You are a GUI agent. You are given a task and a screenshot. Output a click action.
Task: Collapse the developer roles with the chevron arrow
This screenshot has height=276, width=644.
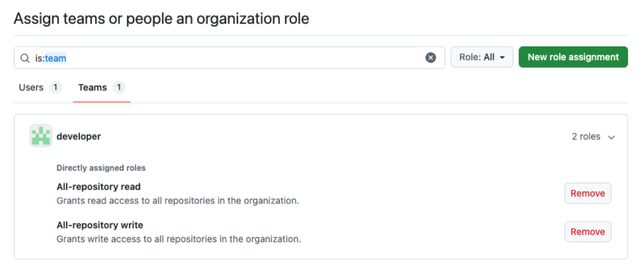tap(611, 137)
